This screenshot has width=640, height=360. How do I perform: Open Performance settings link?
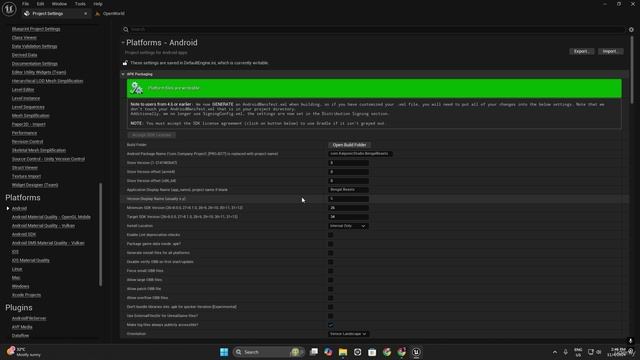click(24, 133)
